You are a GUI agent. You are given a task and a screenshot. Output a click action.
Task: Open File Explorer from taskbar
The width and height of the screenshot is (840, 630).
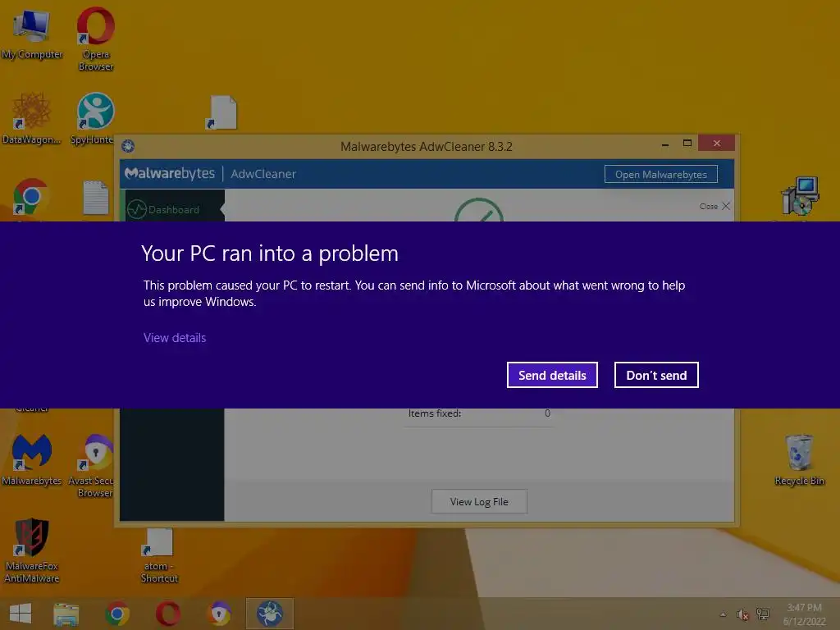[x=66, y=614]
